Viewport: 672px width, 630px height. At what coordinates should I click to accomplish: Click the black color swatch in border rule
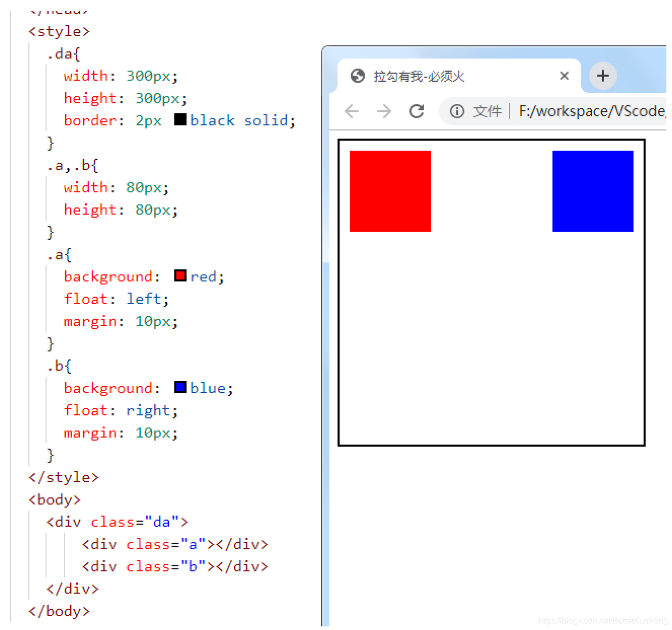[180, 119]
